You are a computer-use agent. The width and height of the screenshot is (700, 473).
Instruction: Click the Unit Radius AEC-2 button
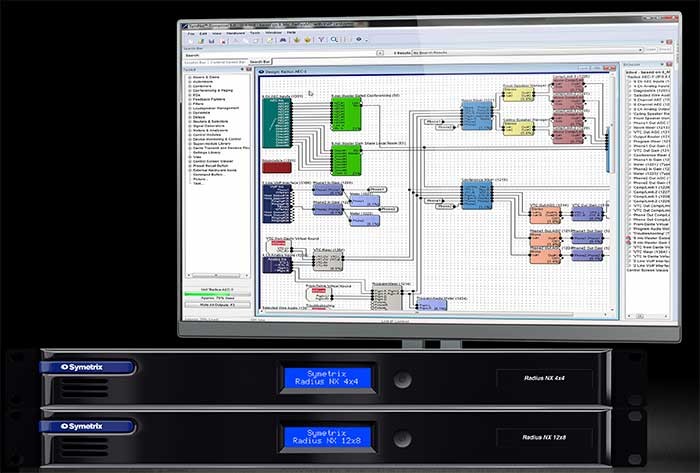click(217, 290)
